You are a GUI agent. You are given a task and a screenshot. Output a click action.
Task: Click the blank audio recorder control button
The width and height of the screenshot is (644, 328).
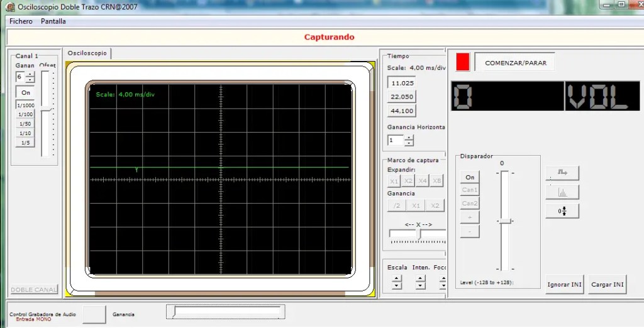pyautogui.click(x=94, y=314)
